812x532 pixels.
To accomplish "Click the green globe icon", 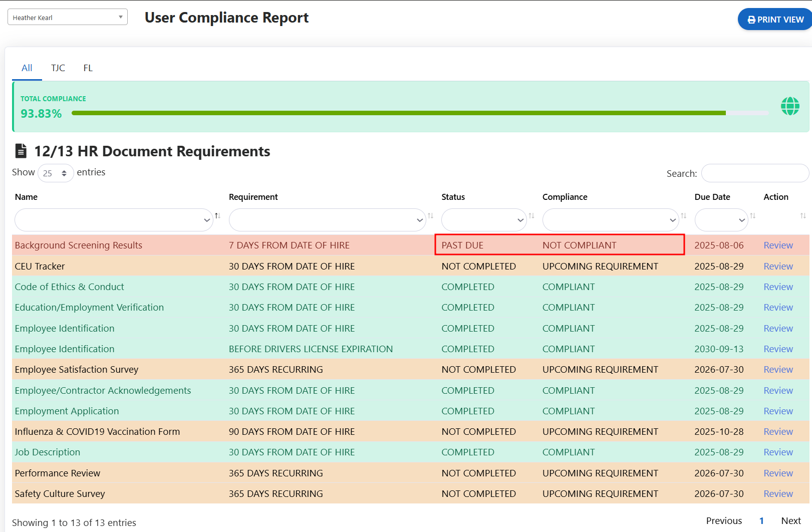I will coord(790,106).
